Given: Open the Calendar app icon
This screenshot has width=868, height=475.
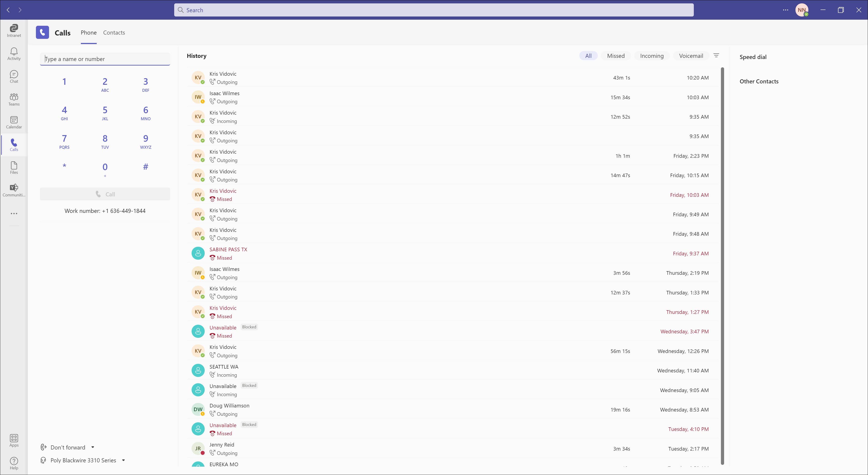Looking at the screenshot, I should pos(14,122).
